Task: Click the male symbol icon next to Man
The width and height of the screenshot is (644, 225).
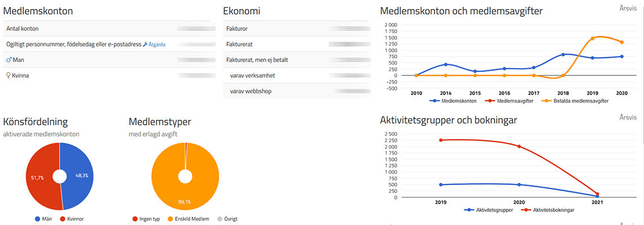Action: (x=9, y=60)
